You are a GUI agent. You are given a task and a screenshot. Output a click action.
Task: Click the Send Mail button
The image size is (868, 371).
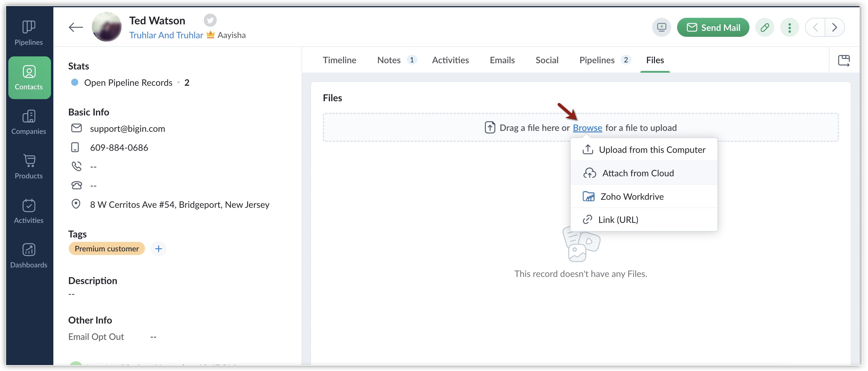tap(713, 27)
